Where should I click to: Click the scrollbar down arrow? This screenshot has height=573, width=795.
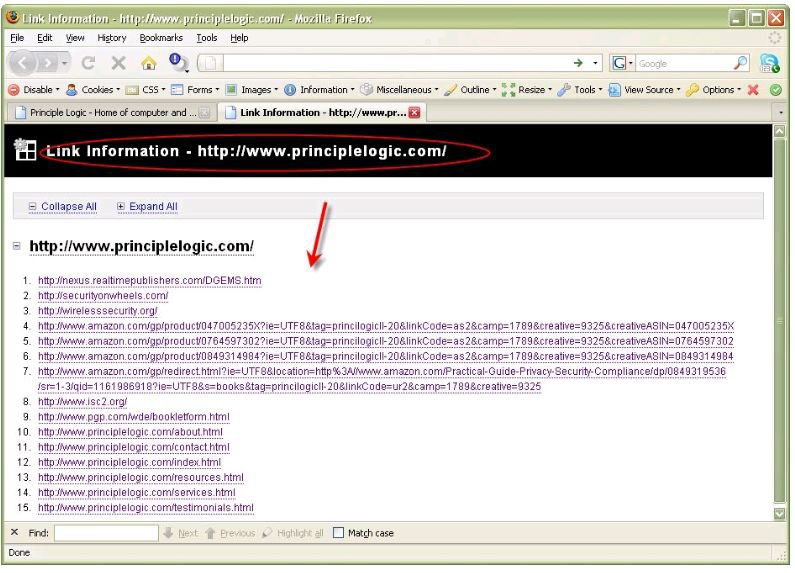780,514
